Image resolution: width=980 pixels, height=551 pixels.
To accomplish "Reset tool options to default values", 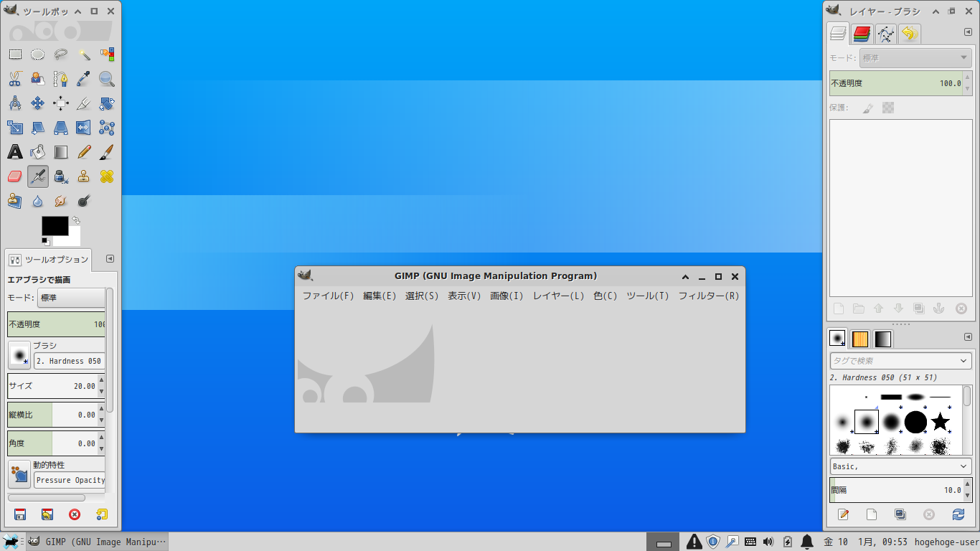I will click(x=101, y=514).
